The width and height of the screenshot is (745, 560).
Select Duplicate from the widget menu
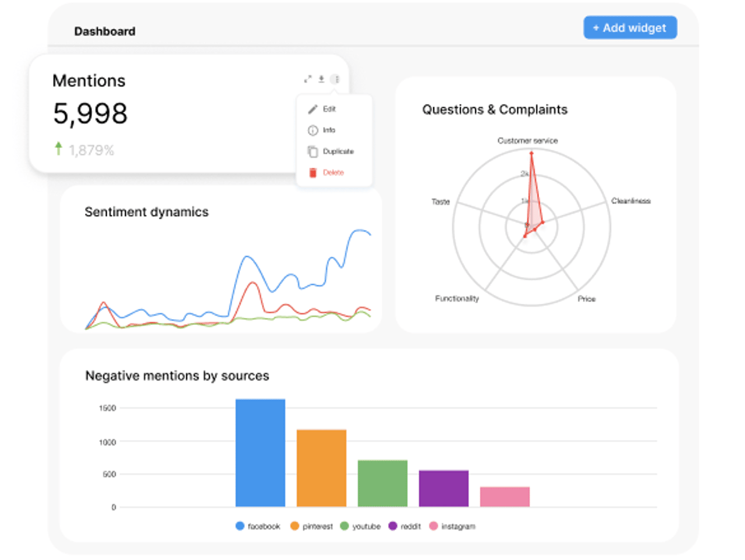[338, 151]
